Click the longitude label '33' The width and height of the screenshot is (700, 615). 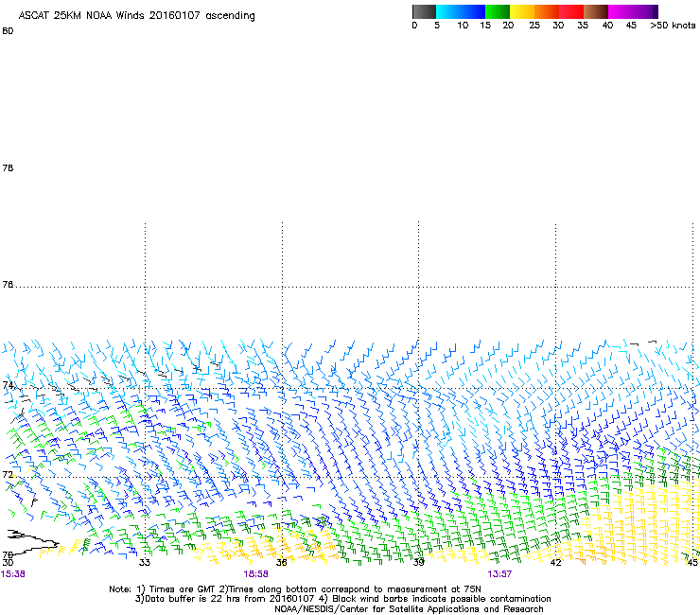click(x=144, y=562)
